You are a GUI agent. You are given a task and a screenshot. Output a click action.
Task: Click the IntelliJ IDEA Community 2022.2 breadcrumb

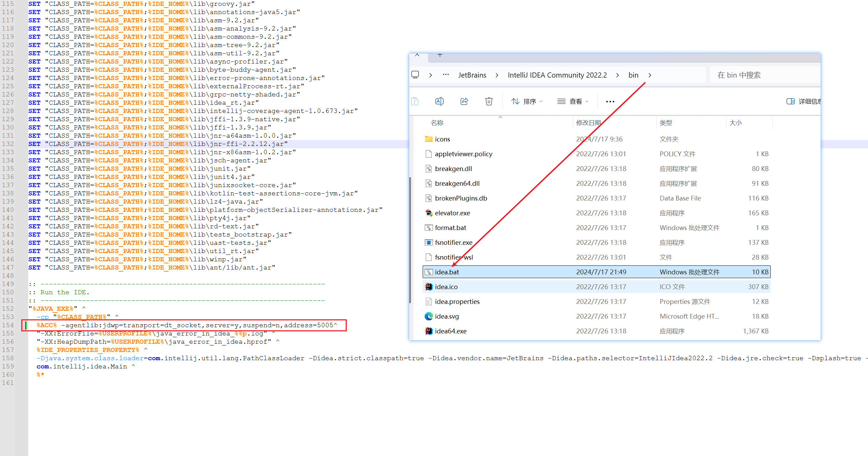click(x=557, y=75)
